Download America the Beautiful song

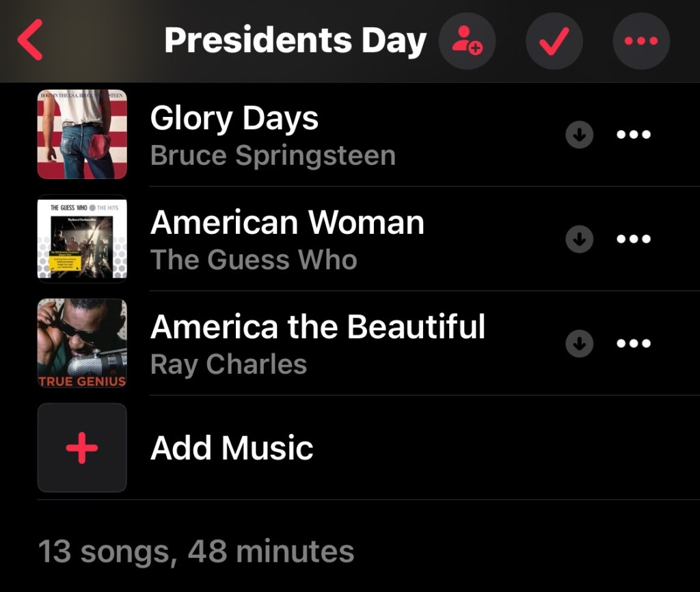[x=579, y=343]
